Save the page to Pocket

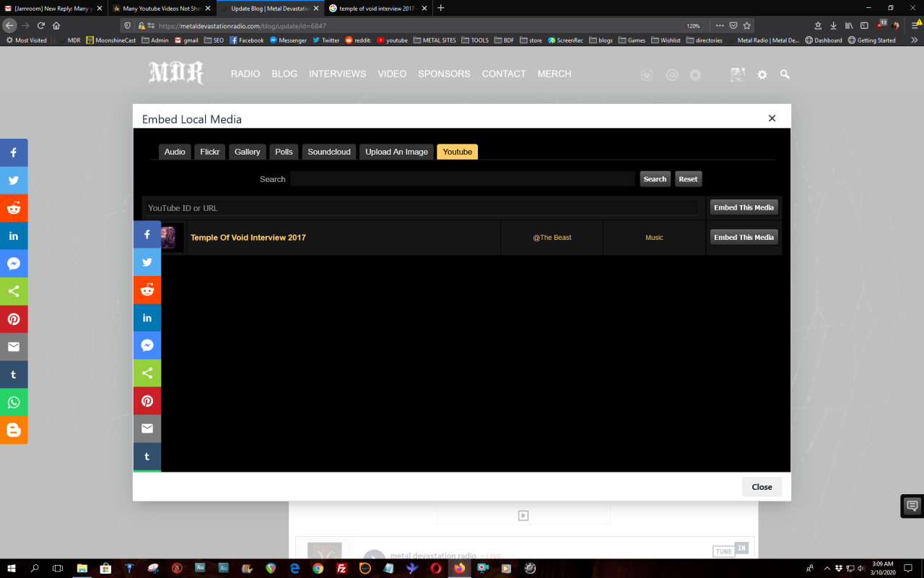point(733,25)
